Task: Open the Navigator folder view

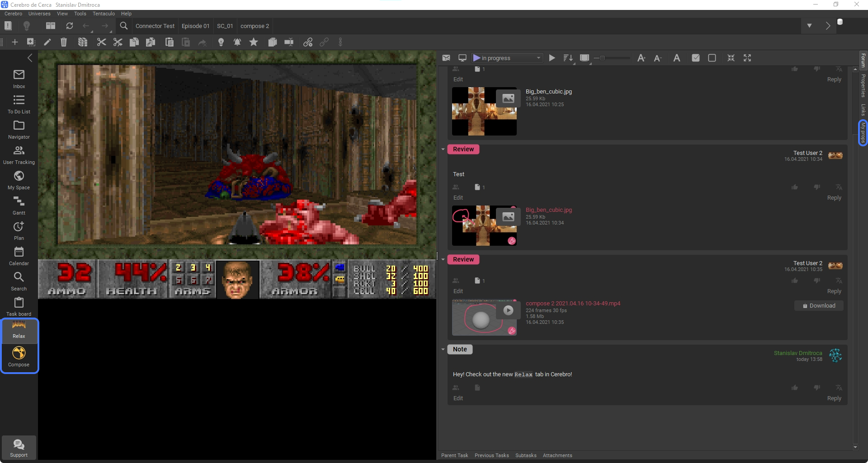Action: click(x=19, y=129)
